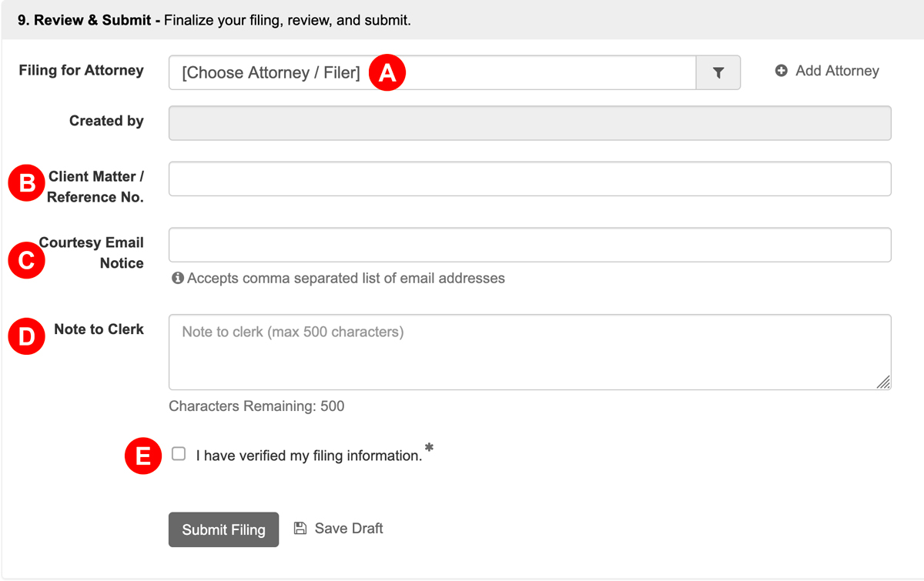Click the info icon below Courtesy Email Notice

tap(177, 278)
